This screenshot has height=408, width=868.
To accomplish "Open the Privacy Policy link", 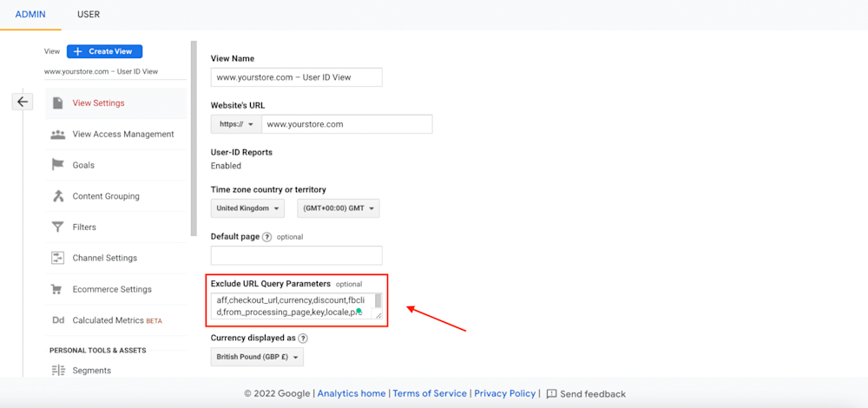I will (x=505, y=393).
